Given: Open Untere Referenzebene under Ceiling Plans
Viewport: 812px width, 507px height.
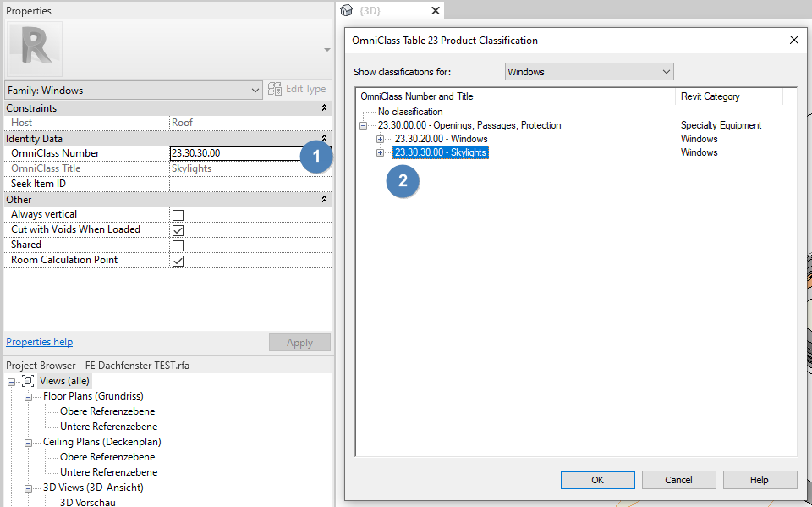Looking at the screenshot, I should pos(109,471).
